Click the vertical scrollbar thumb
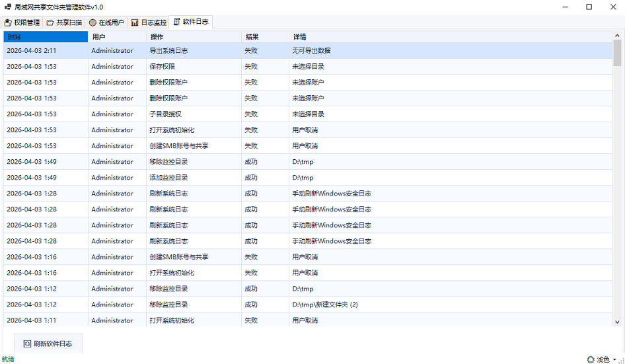This screenshot has width=625, height=364. tap(617, 53)
